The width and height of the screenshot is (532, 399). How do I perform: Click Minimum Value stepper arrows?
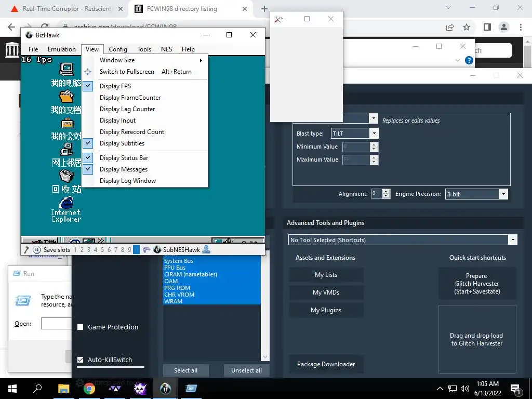(x=374, y=147)
